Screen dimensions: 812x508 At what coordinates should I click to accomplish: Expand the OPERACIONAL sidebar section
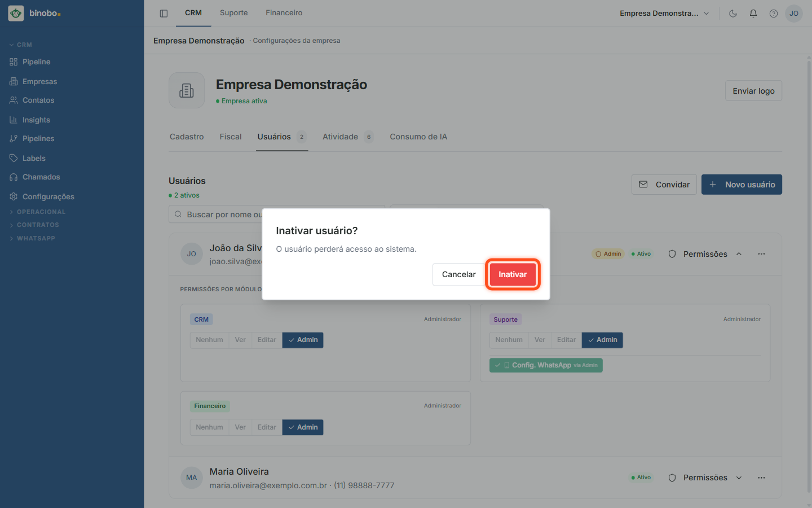(x=38, y=212)
